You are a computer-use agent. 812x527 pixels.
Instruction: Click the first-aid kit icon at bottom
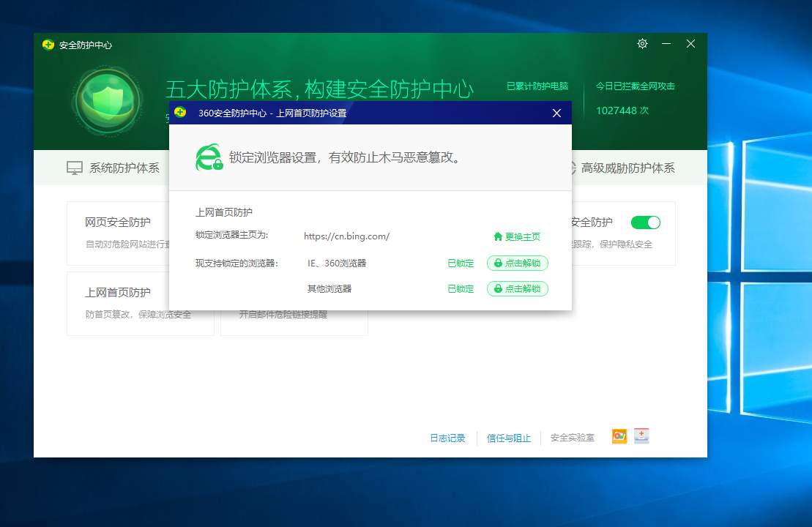coord(641,436)
